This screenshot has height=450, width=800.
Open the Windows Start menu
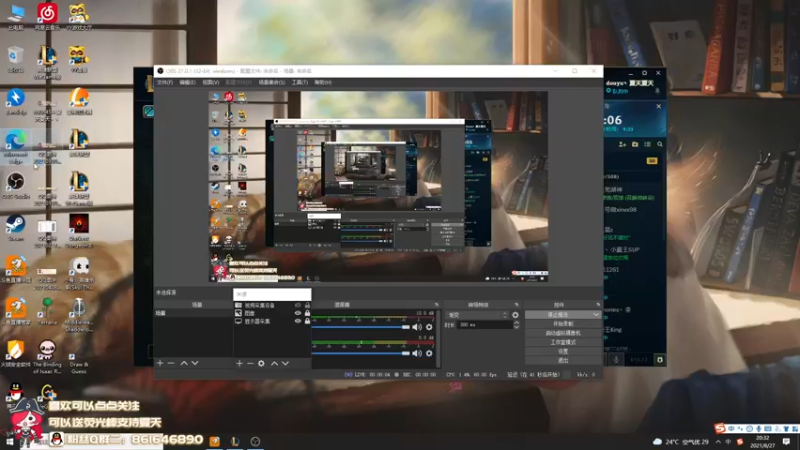[9, 441]
